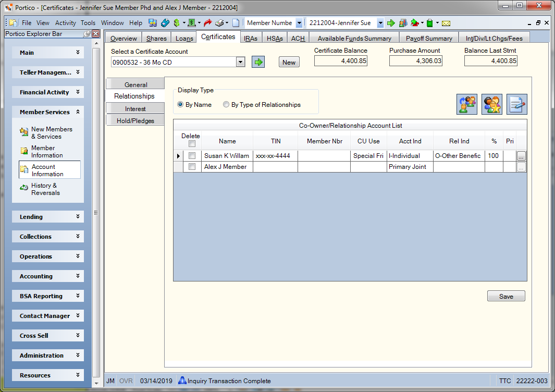Click the edit document pencil icon

(x=516, y=104)
